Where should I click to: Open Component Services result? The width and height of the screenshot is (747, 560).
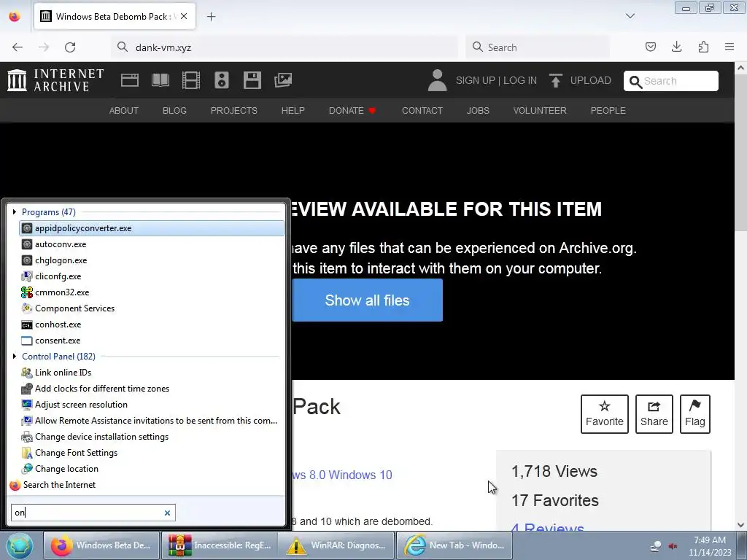152,308
